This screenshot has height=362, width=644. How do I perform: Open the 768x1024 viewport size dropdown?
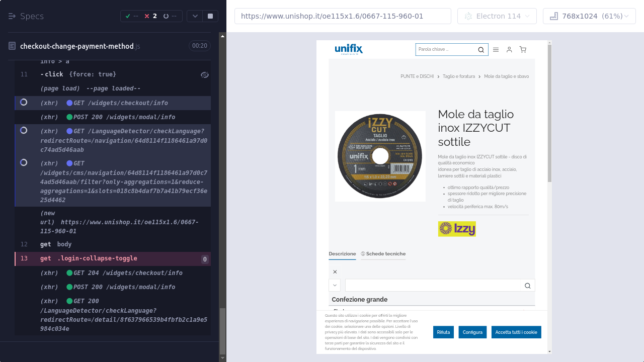tap(589, 16)
